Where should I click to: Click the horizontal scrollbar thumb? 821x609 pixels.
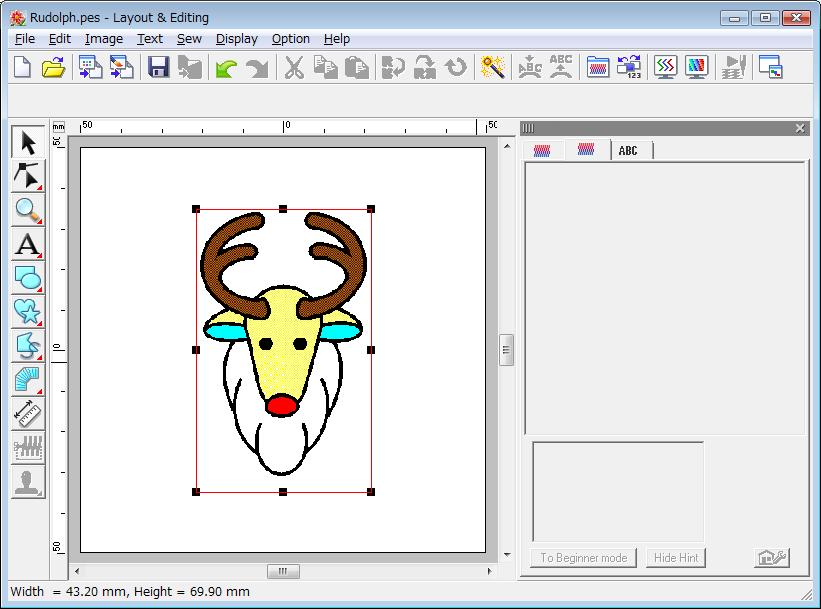coord(283,571)
